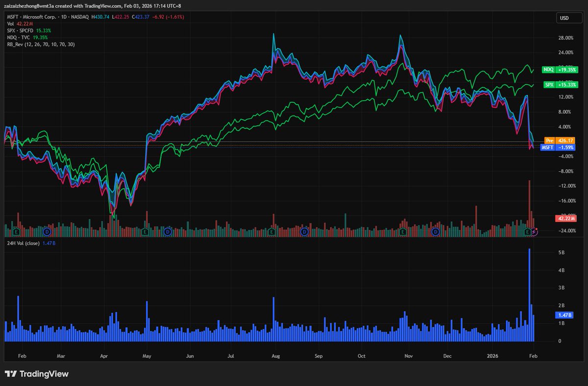The height and width of the screenshot is (386, 588).
Task: Open the mid-May dividend D marker
Action: click(x=167, y=231)
